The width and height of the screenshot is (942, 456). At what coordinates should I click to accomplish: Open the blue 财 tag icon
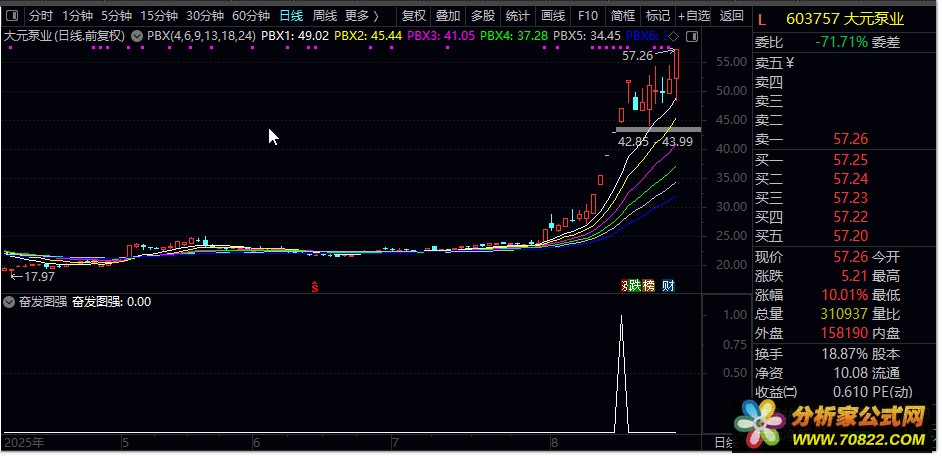click(x=668, y=286)
